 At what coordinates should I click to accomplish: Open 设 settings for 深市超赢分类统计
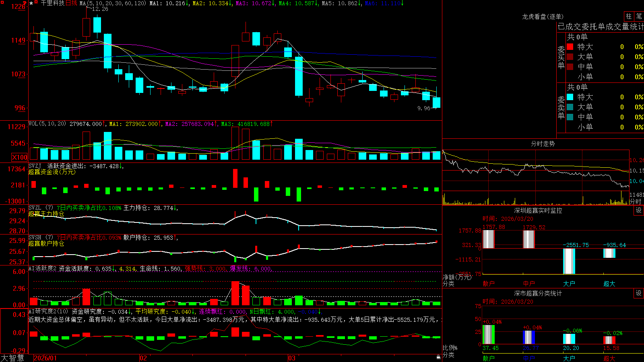click(x=639, y=293)
